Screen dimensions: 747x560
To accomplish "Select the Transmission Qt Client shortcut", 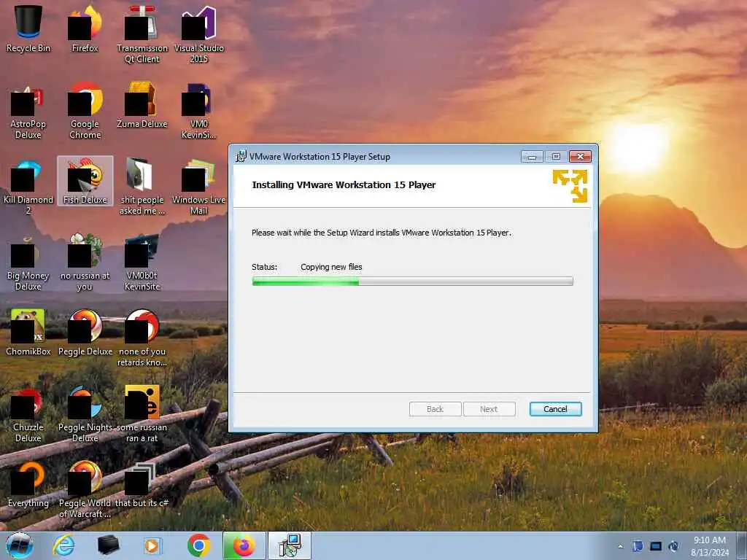I will 142,34.
